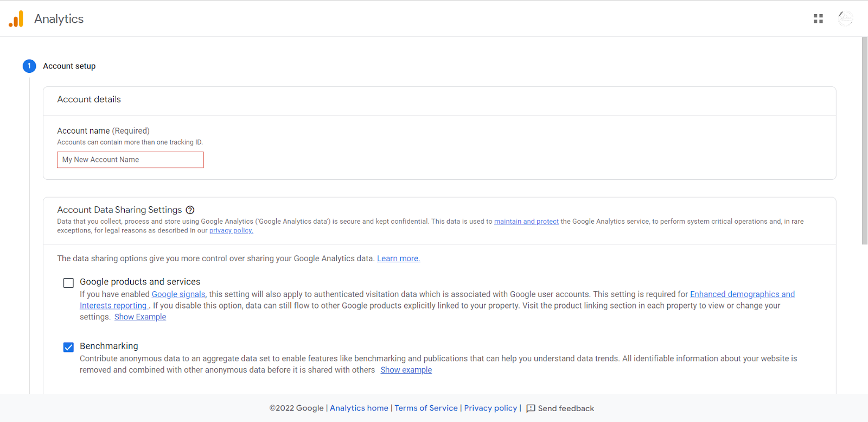Click the Send feedback button
Screen dimensions: 868x422
[x=560, y=408]
